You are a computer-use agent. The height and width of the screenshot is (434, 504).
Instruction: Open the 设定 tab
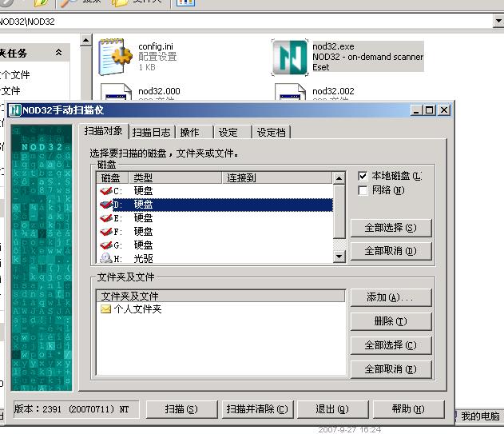pos(232,132)
